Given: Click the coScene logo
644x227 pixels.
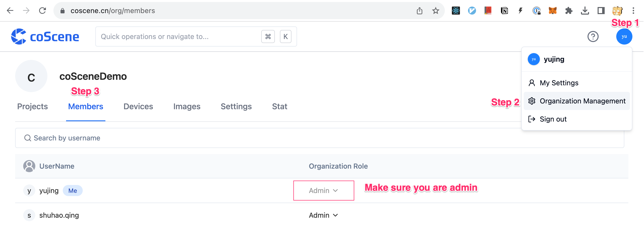Looking at the screenshot, I should pos(45,37).
